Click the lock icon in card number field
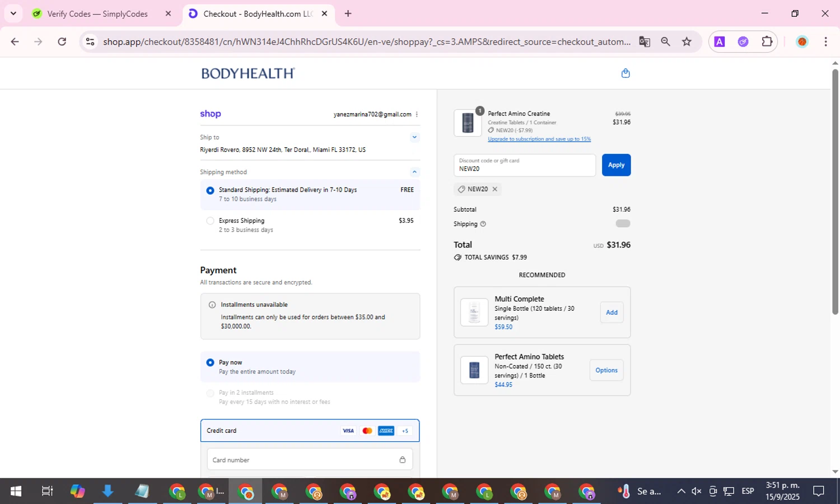 click(x=402, y=460)
